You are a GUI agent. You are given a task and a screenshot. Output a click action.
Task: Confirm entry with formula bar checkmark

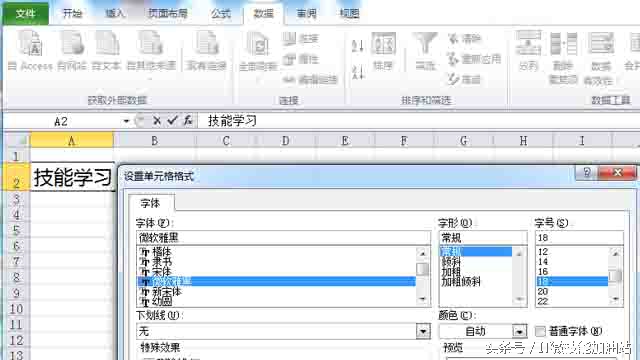click(172, 120)
